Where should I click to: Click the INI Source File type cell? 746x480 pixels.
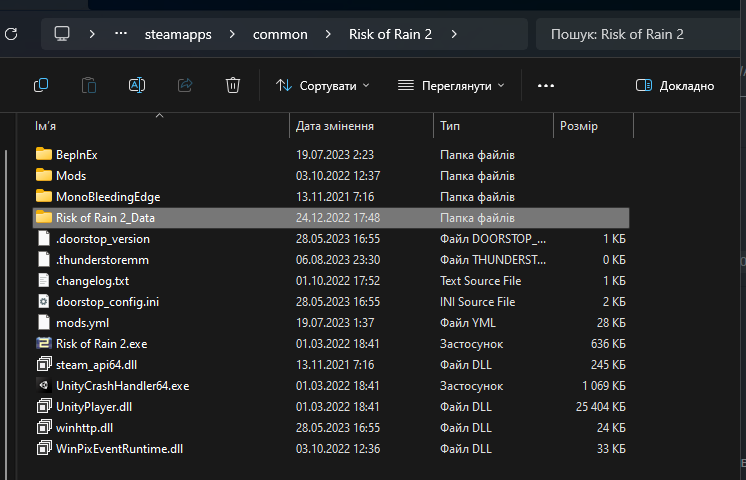coord(477,302)
